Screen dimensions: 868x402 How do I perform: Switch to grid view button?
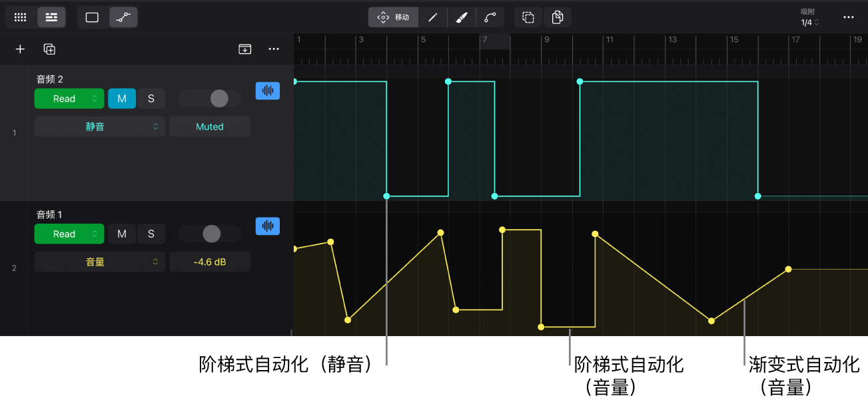click(20, 17)
